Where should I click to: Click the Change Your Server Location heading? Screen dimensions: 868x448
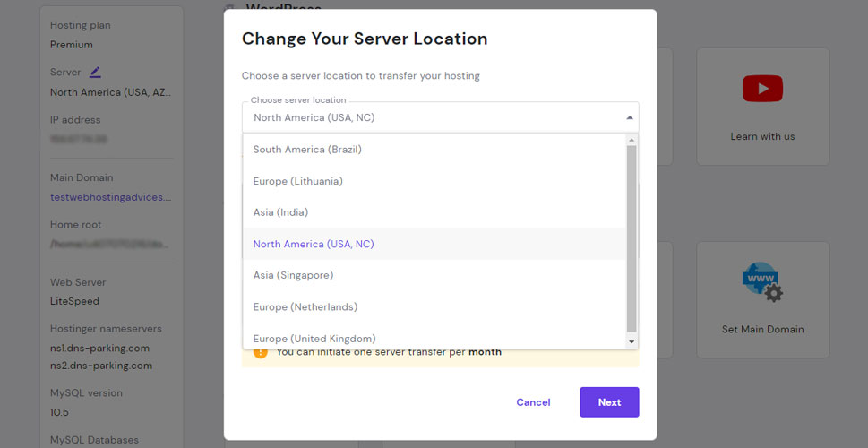coord(365,39)
